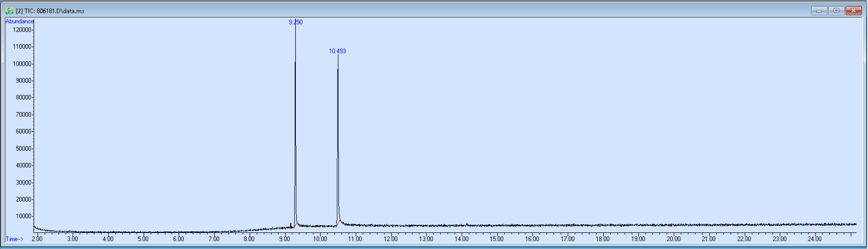Click the 7.00 time axis value
The width and height of the screenshot is (868, 249).
pyautogui.click(x=214, y=239)
